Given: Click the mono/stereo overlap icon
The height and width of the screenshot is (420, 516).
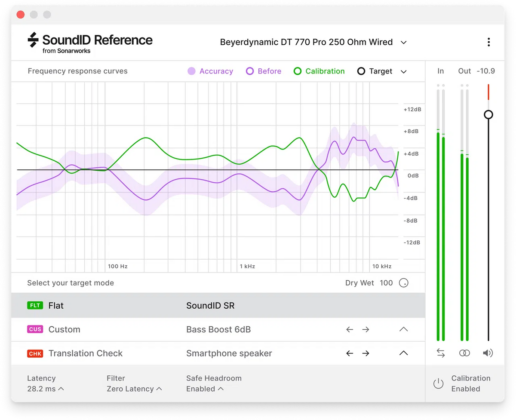Looking at the screenshot, I should (x=464, y=353).
